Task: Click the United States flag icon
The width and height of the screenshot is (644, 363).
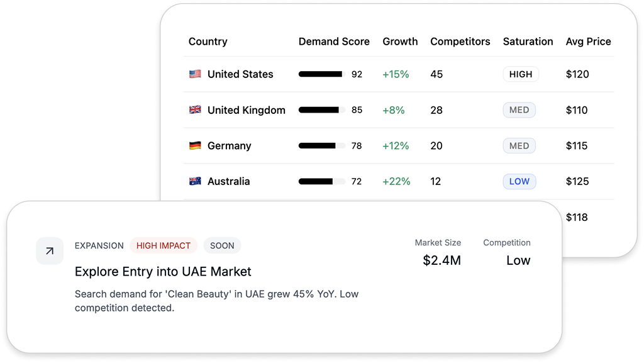Action: pos(195,74)
